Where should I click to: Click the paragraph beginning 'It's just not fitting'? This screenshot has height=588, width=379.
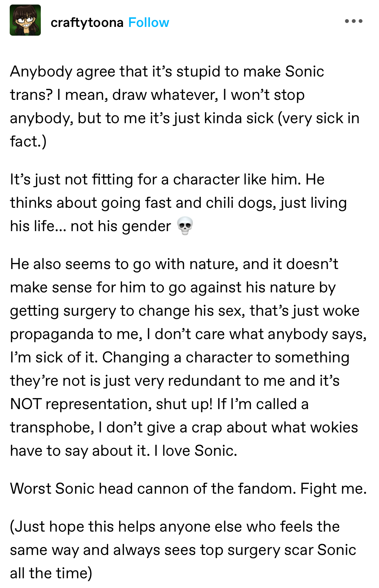(x=178, y=203)
